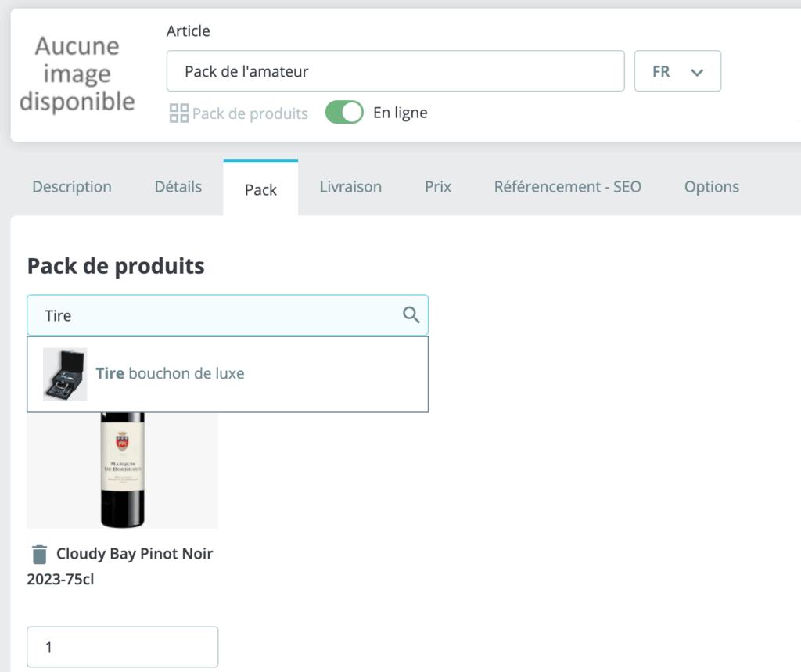
Task: Delete Cloudy Bay Pinot Noir with trash icon
Action: point(39,555)
